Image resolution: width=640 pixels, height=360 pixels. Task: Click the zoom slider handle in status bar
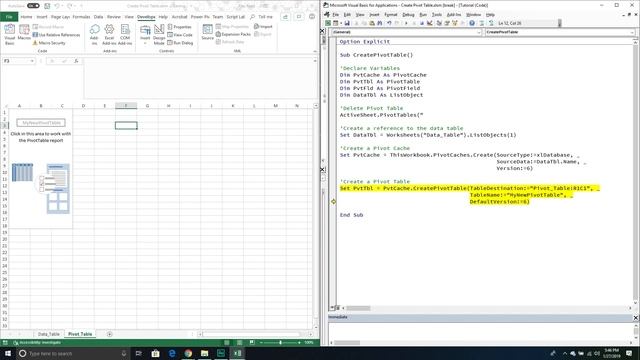(x=280, y=342)
